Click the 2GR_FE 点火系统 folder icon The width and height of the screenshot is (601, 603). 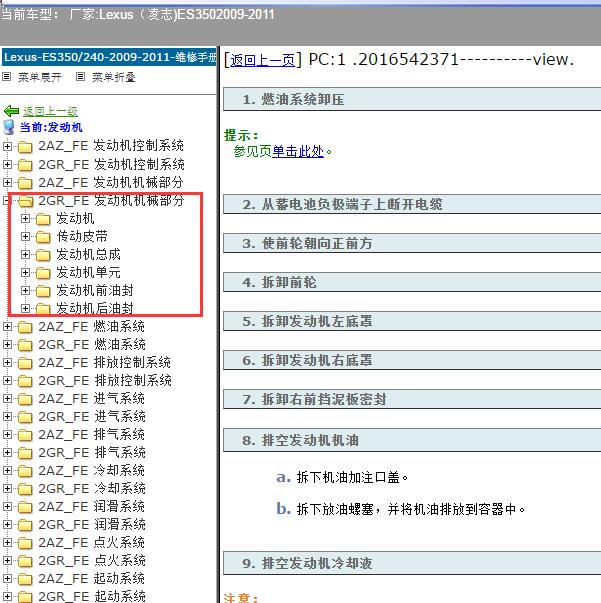pyautogui.click(x=25, y=561)
